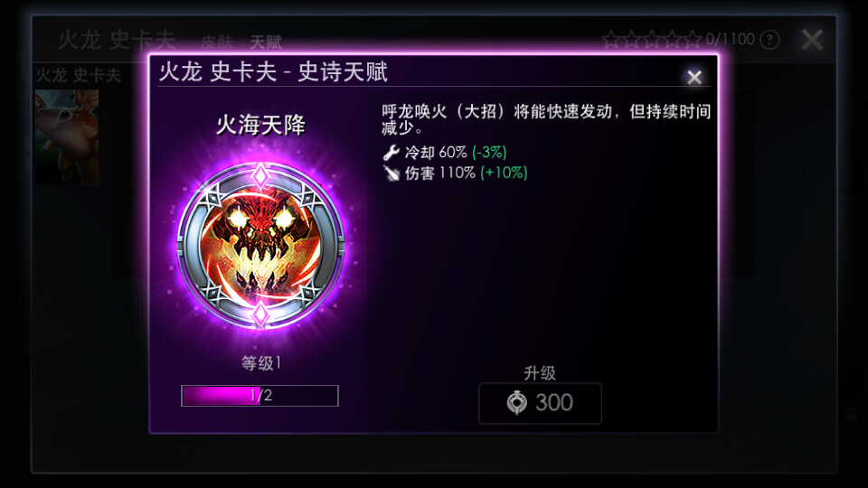Close the 史诗天赋 popup dialog

click(694, 77)
